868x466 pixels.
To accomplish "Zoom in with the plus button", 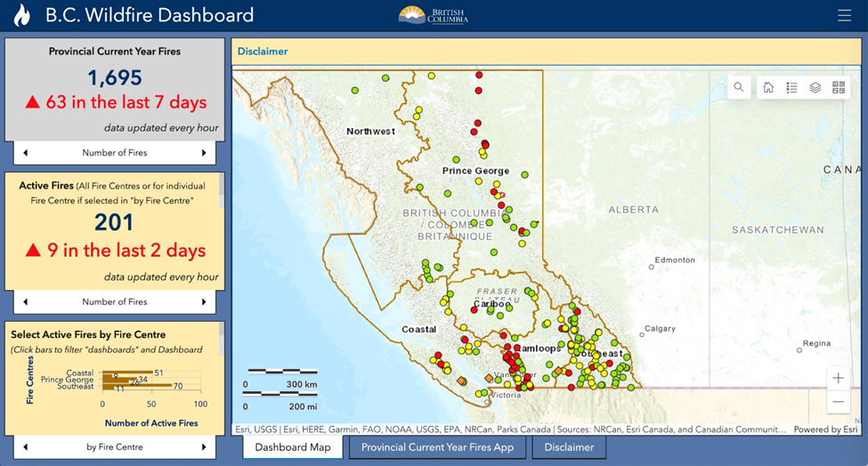I will pos(838,378).
